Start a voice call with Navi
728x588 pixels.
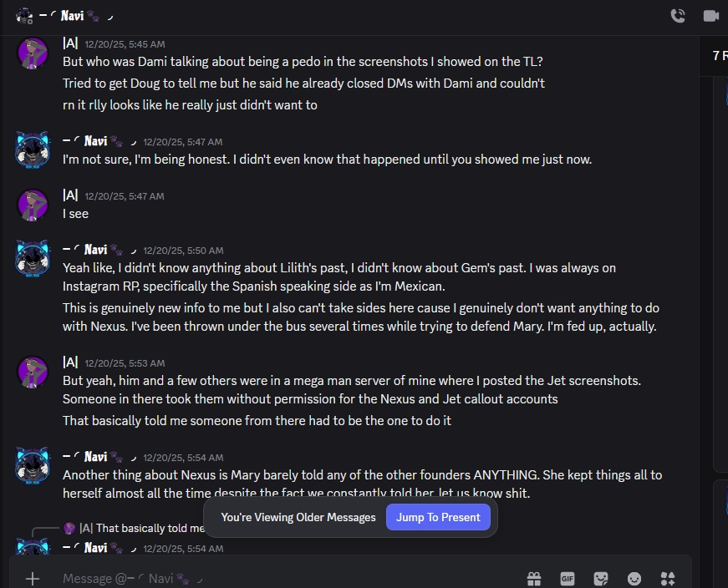point(678,15)
